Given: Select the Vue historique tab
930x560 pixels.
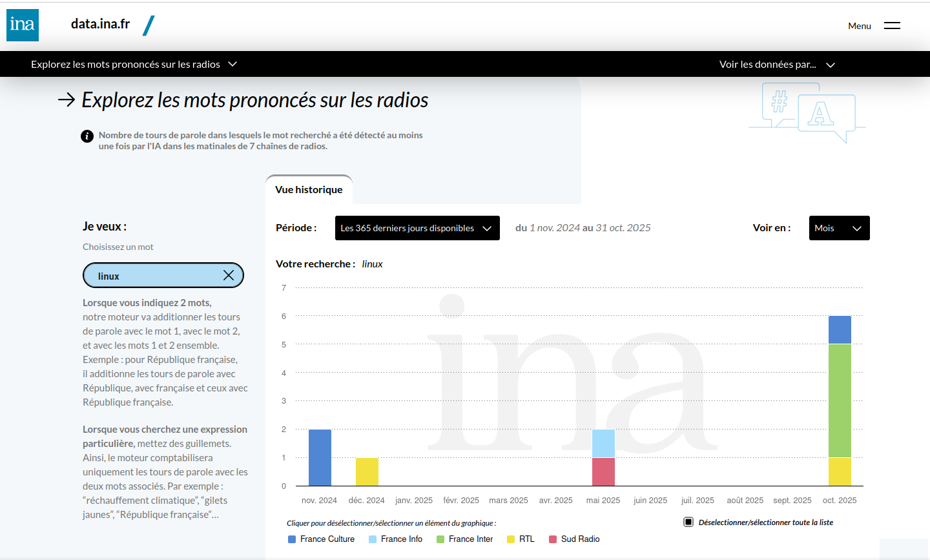Looking at the screenshot, I should point(309,190).
